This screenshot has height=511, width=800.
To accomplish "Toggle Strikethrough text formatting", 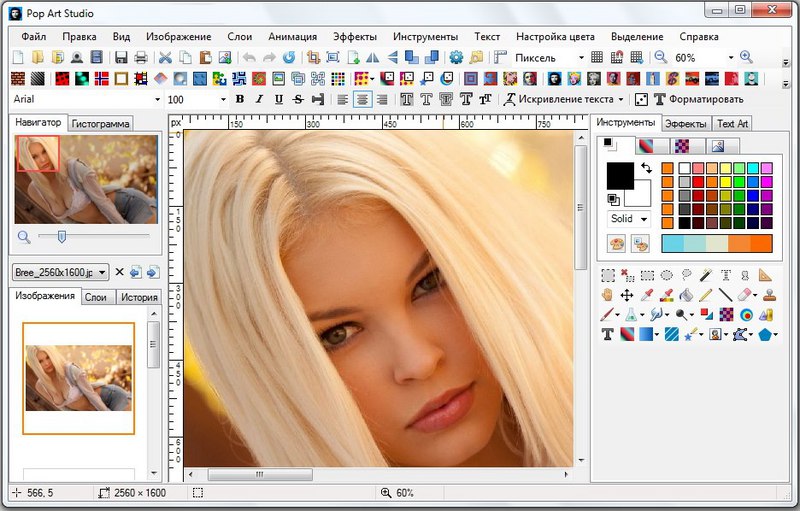I will (x=298, y=99).
